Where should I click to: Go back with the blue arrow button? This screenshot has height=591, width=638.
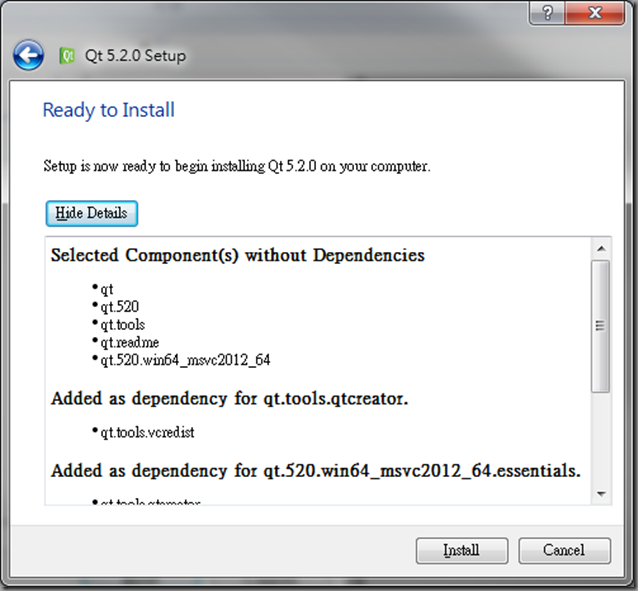click(x=28, y=55)
